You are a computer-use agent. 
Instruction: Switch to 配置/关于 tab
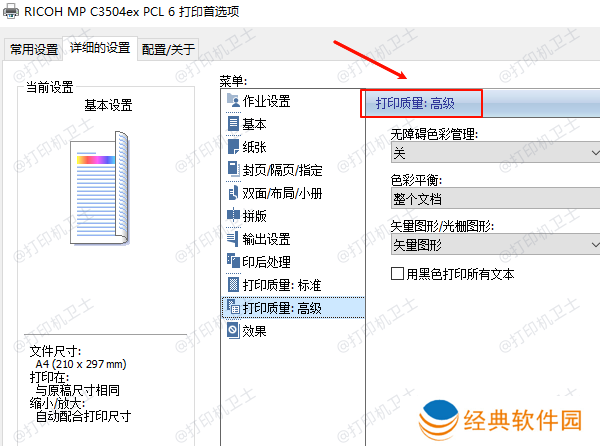coord(168,49)
